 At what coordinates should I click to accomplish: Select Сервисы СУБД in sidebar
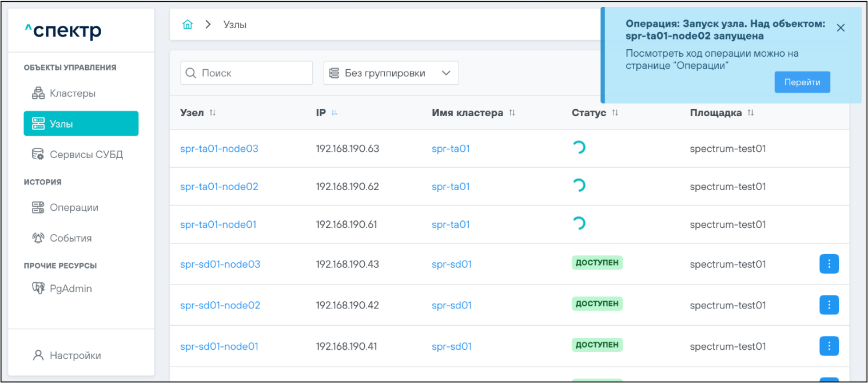tap(86, 155)
